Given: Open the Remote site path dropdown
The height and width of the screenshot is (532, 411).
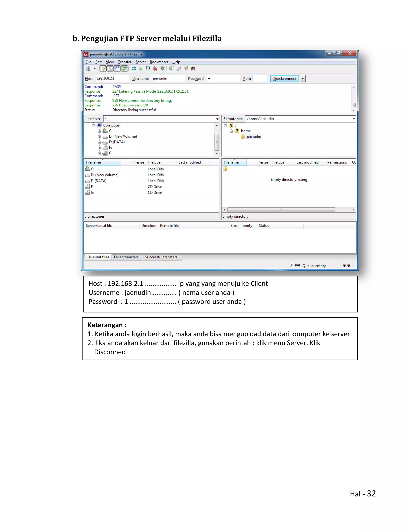Looking at the screenshot, I should pos(354,119).
